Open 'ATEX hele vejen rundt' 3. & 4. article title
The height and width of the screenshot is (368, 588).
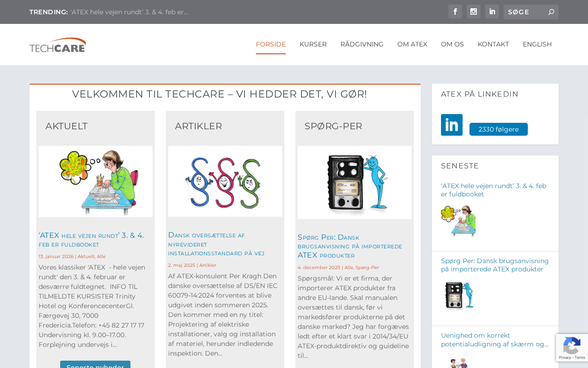pos(91,240)
